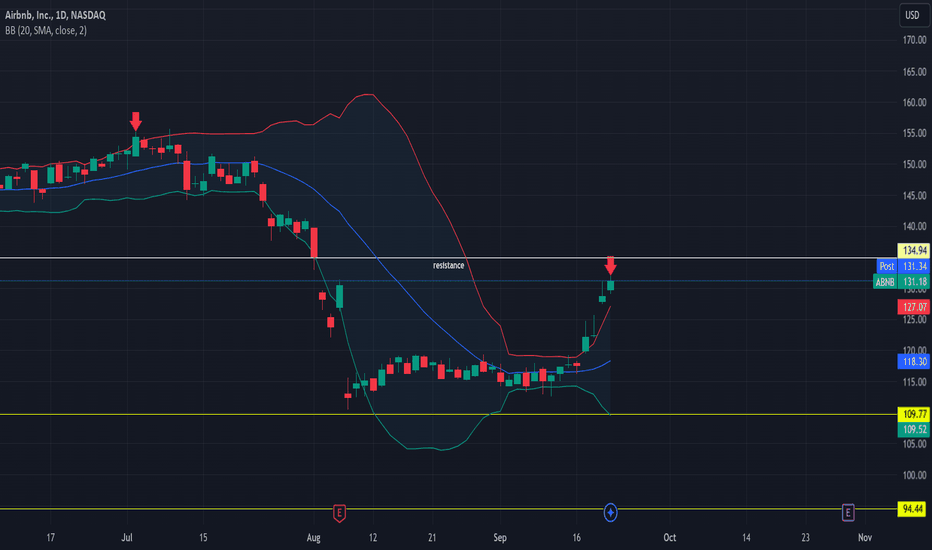Image resolution: width=932 pixels, height=550 pixels.
Task: Select the BB (20, SMA, close, 2) indicator label
Action: tap(46, 30)
